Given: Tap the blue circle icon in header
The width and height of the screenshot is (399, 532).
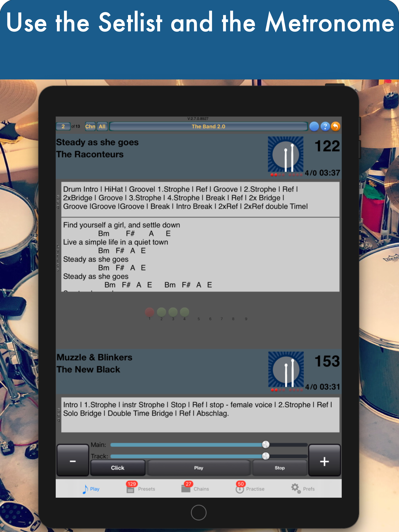Looking at the screenshot, I should (x=314, y=126).
